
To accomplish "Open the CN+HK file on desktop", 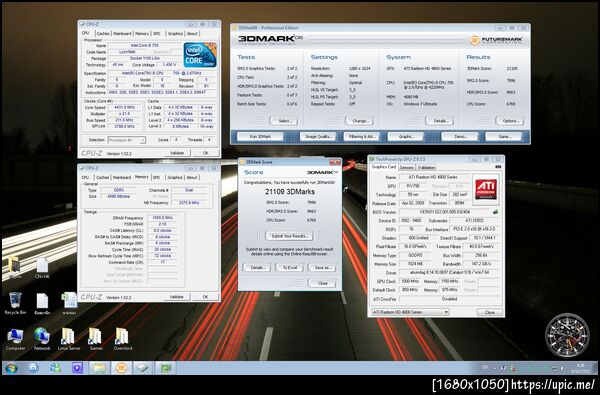I will tap(42, 268).
